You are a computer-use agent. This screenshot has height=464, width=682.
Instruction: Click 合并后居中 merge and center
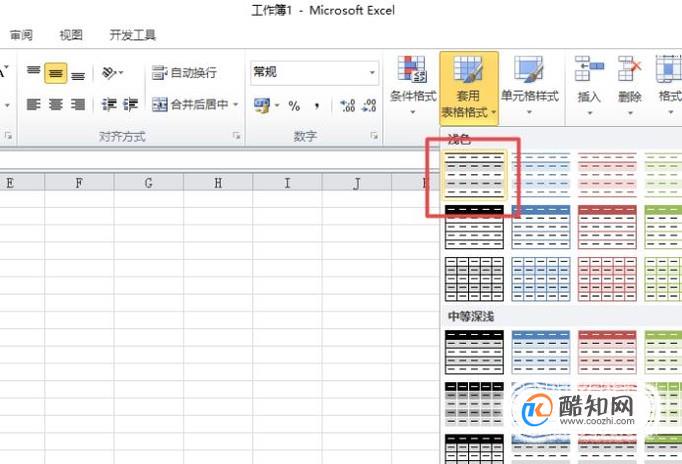coord(190,104)
